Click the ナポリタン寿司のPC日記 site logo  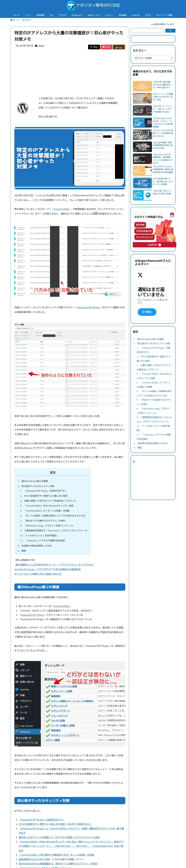click(x=93, y=5)
